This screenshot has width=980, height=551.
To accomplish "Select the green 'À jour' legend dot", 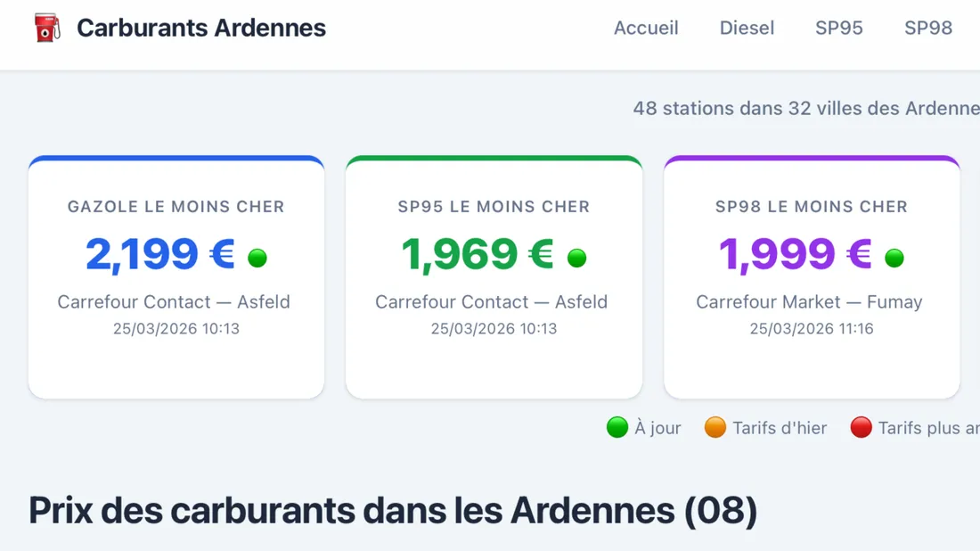I will 617,428.
